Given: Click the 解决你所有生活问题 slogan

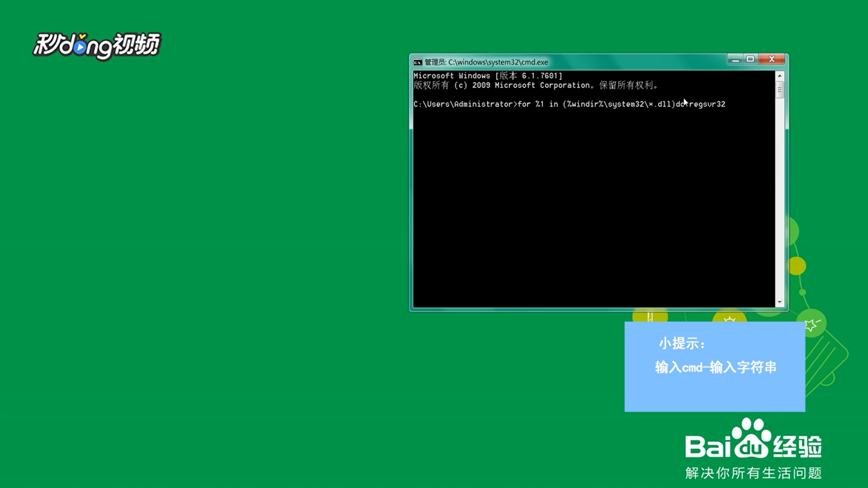Looking at the screenshot, I should click(753, 473).
